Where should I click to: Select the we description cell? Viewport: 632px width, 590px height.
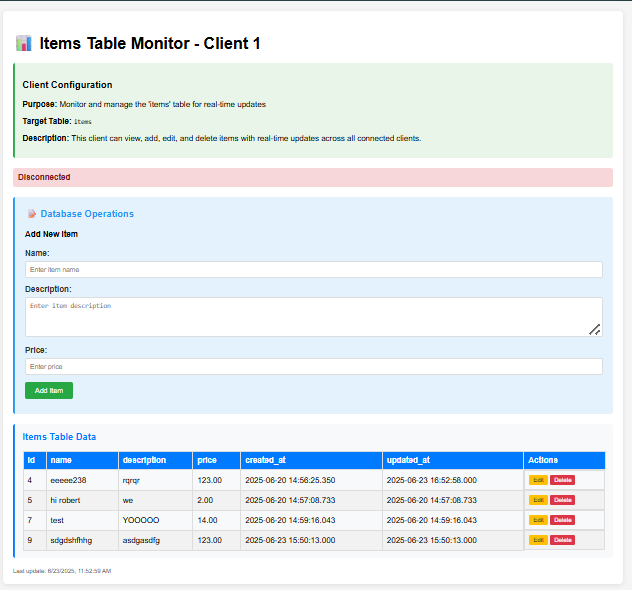[x=155, y=500]
